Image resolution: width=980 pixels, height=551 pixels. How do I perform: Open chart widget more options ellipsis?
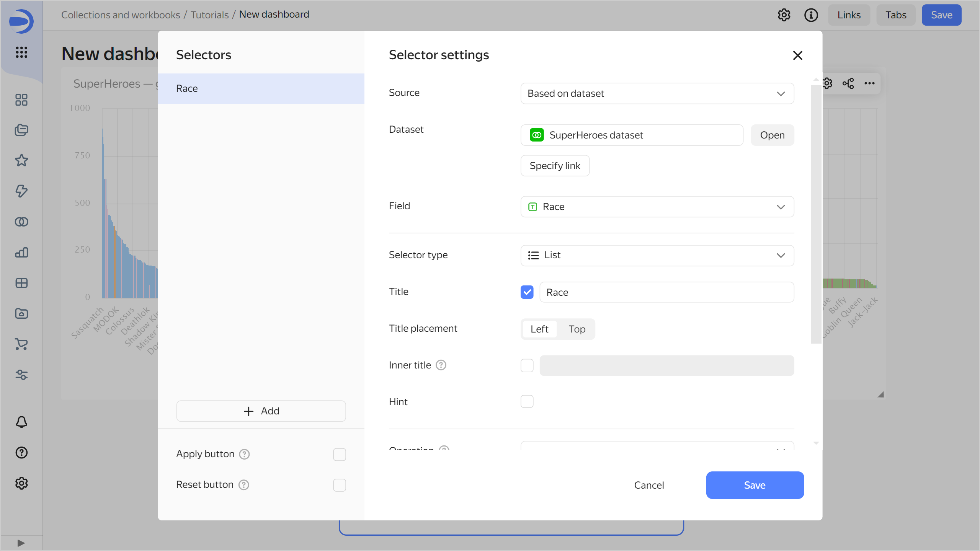point(870,83)
